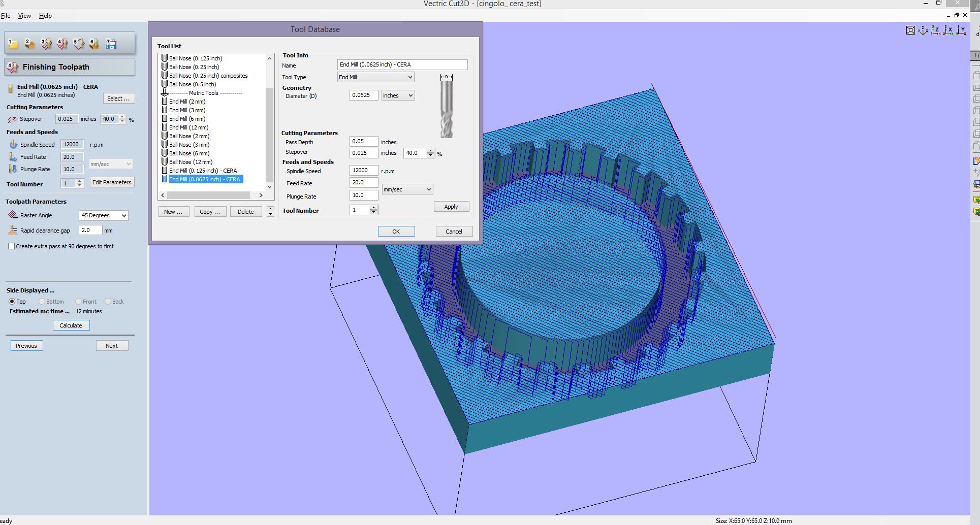Screen dimensions: 980x525
Task: Open Tool Type End Mill dropdown
Action: (376, 77)
